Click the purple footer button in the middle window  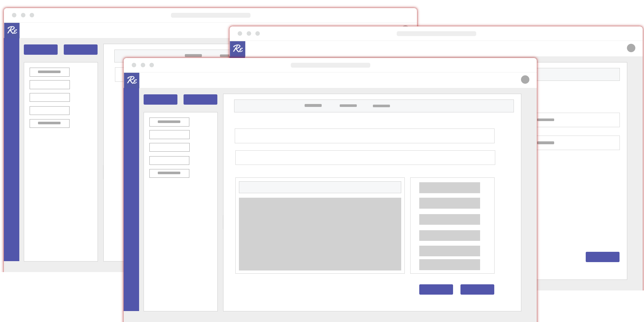(602, 257)
